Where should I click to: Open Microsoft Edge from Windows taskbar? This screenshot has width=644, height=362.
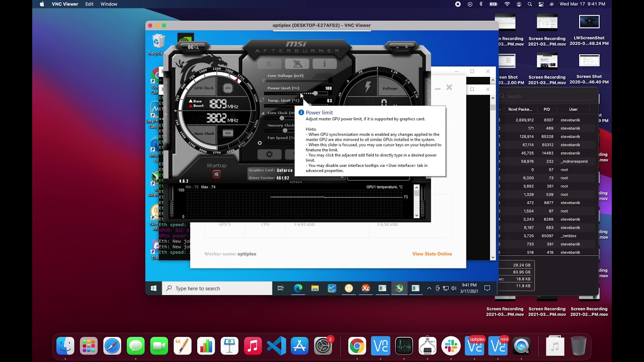pos(298,288)
